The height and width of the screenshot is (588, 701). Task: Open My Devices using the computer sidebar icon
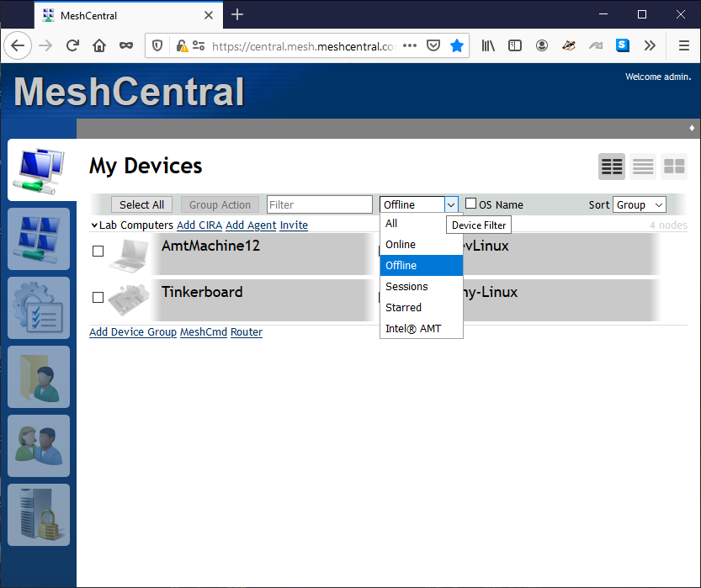(x=39, y=170)
